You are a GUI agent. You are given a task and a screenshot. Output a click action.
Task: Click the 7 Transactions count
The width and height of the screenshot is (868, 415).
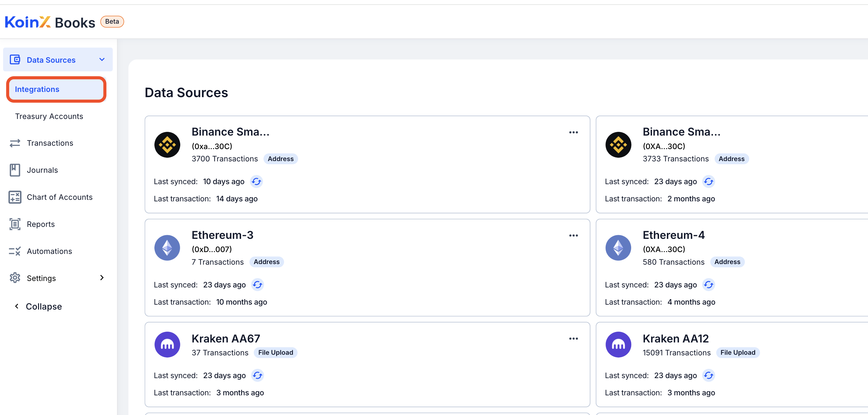[x=218, y=262]
